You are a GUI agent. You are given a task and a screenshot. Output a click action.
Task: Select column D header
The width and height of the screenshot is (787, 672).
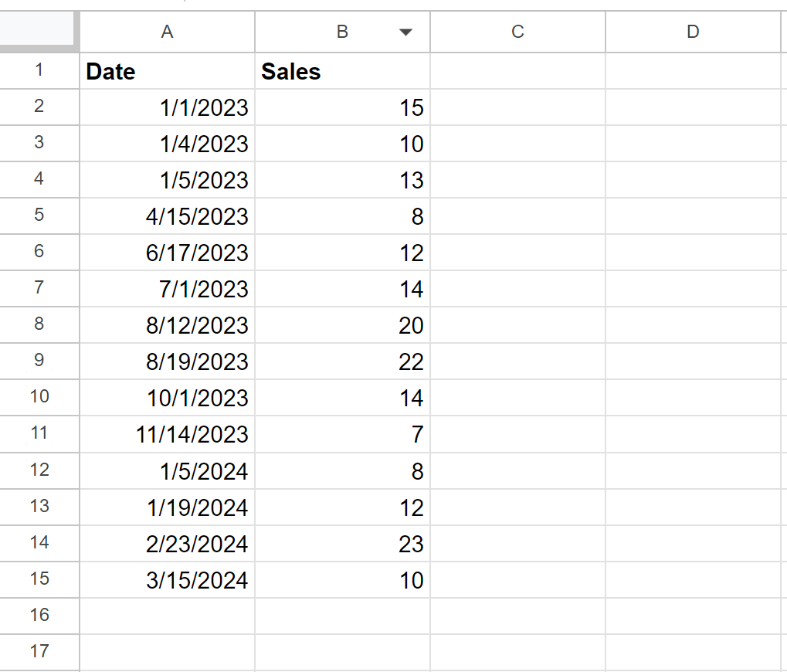coord(693,32)
